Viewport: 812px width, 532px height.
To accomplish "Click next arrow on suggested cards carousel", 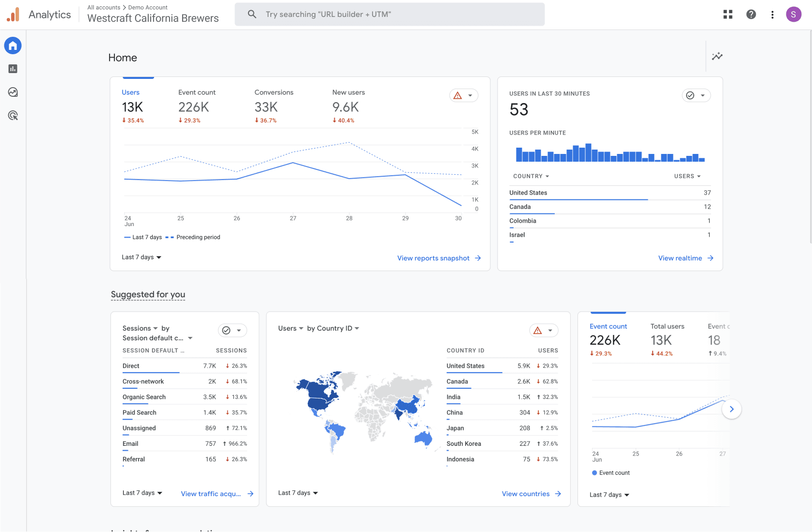I will click(x=732, y=409).
